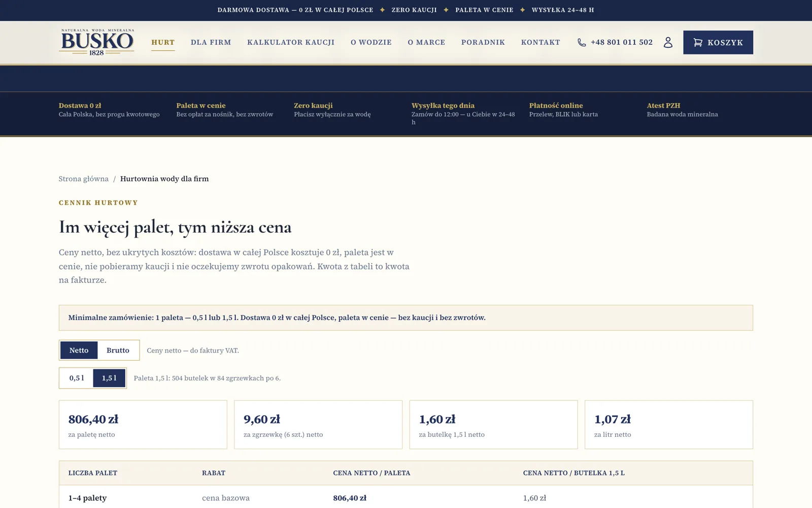
Task: Click the Atest PZH benefit
Action: coord(682,110)
